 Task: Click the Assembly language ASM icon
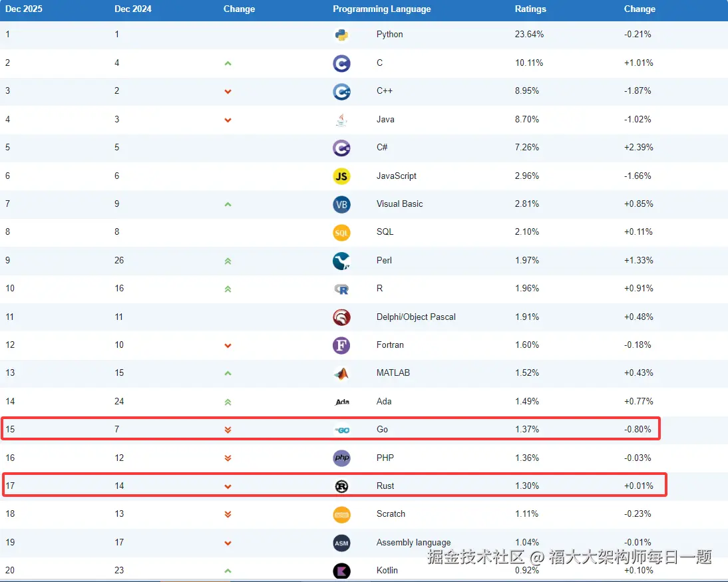pyautogui.click(x=342, y=543)
